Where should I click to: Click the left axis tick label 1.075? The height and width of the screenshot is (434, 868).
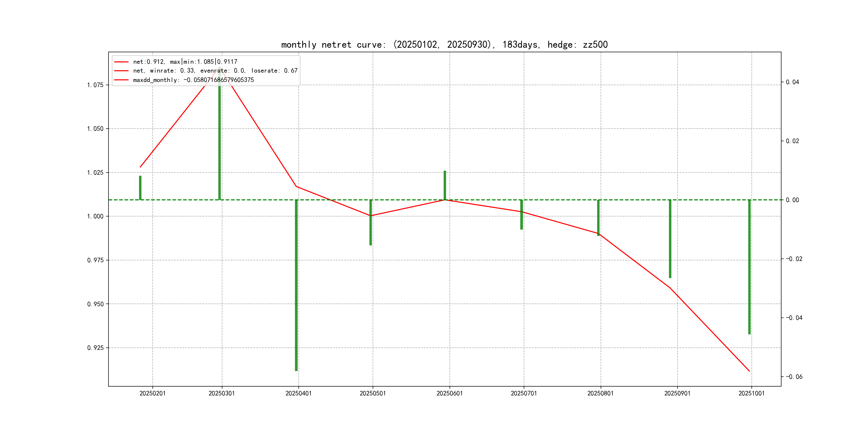coord(95,85)
